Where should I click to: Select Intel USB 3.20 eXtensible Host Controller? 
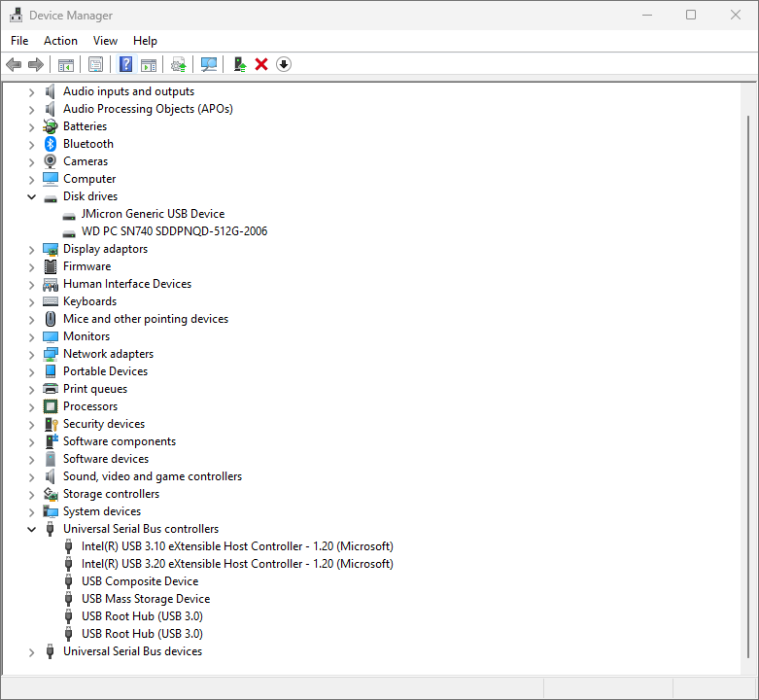(237, 564)
